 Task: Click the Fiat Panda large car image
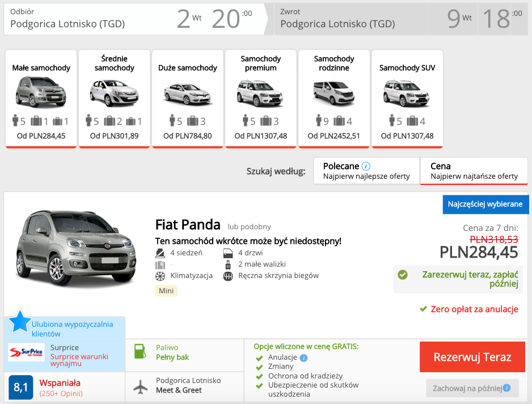coord(77,248)
